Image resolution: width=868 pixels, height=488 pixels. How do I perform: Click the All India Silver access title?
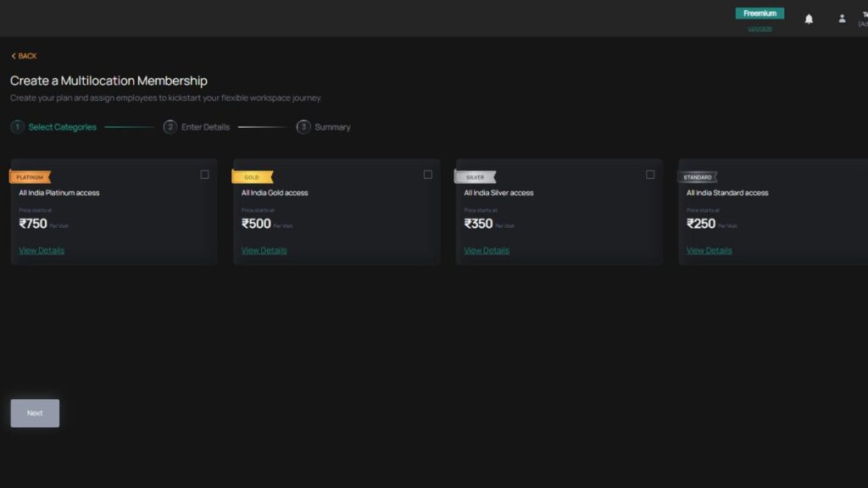(x=498, y=193)
